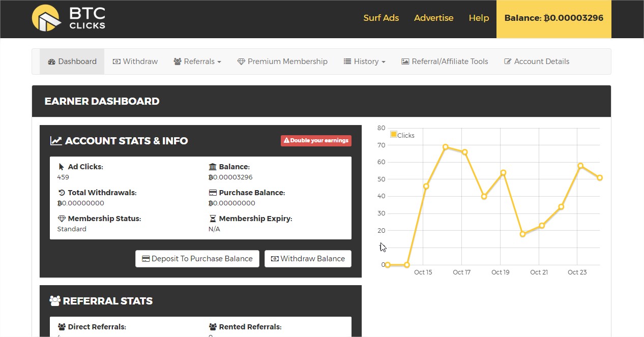Click the Premium Membership diamond icon
The width and height of the screenshot is (644, 337).
(x=241, y=62)
